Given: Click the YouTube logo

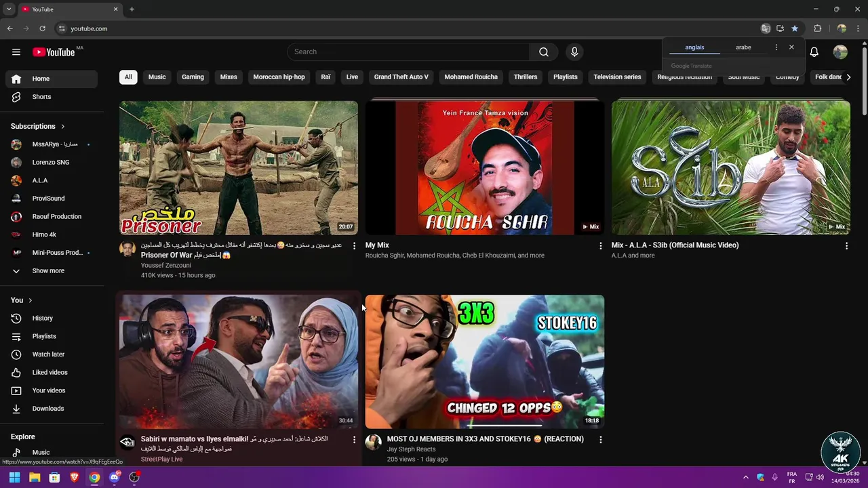Looking at the screenshot, I should (54, 52).
